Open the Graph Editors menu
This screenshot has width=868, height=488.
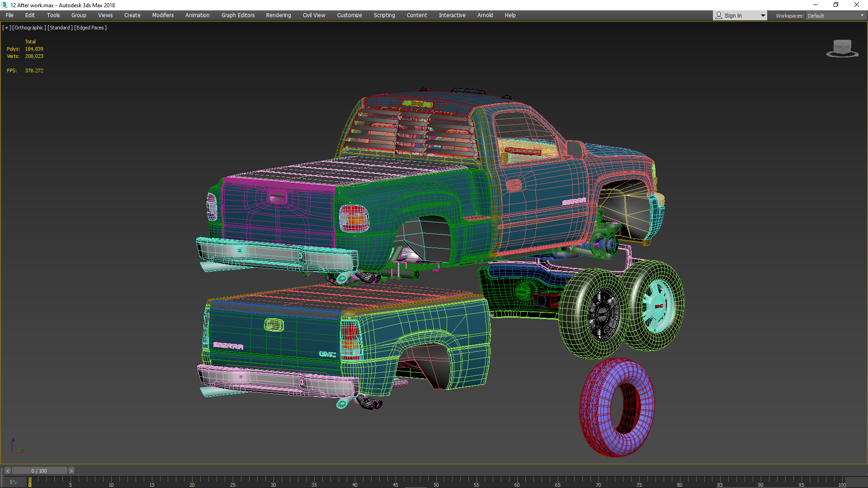[x=238, y=15]
